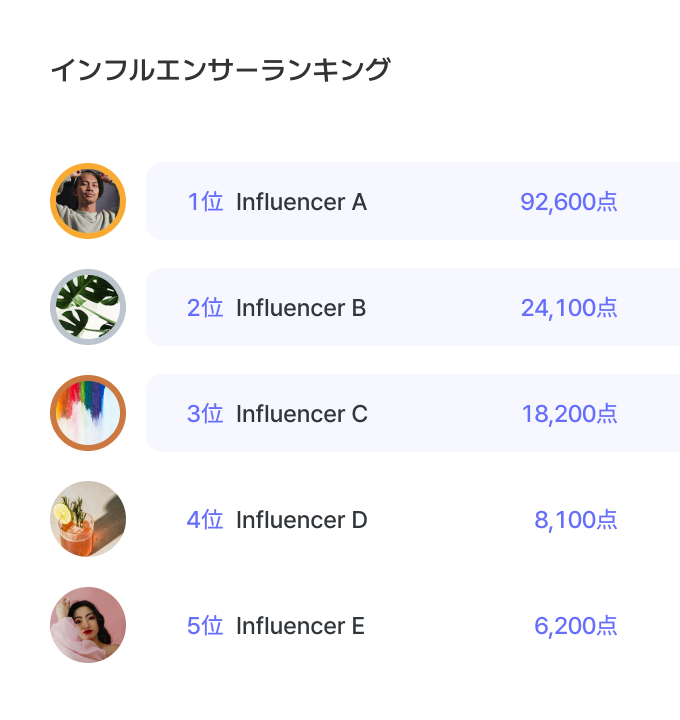Select the Influencer A name
Image resolution: width=680 pixels, height=720 pixels.
tap(301, 202)
